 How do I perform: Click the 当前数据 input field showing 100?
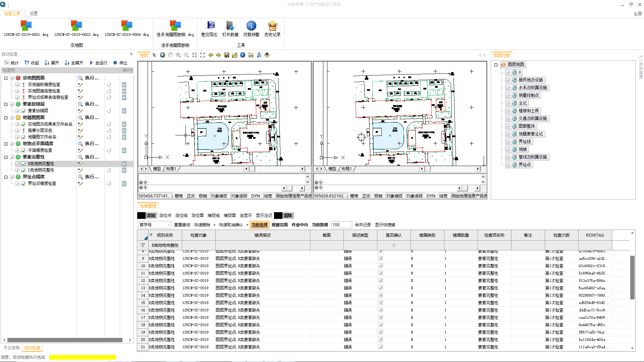click(341, 225)
